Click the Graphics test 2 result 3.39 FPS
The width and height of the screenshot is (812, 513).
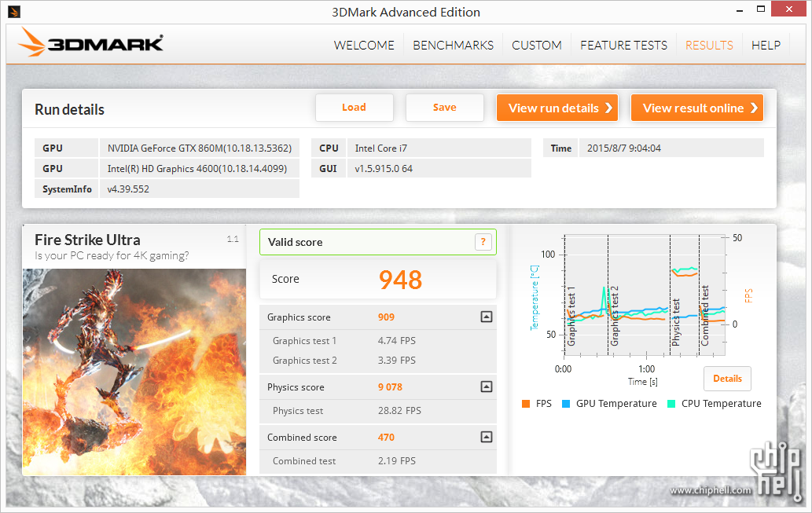[397, 361]
